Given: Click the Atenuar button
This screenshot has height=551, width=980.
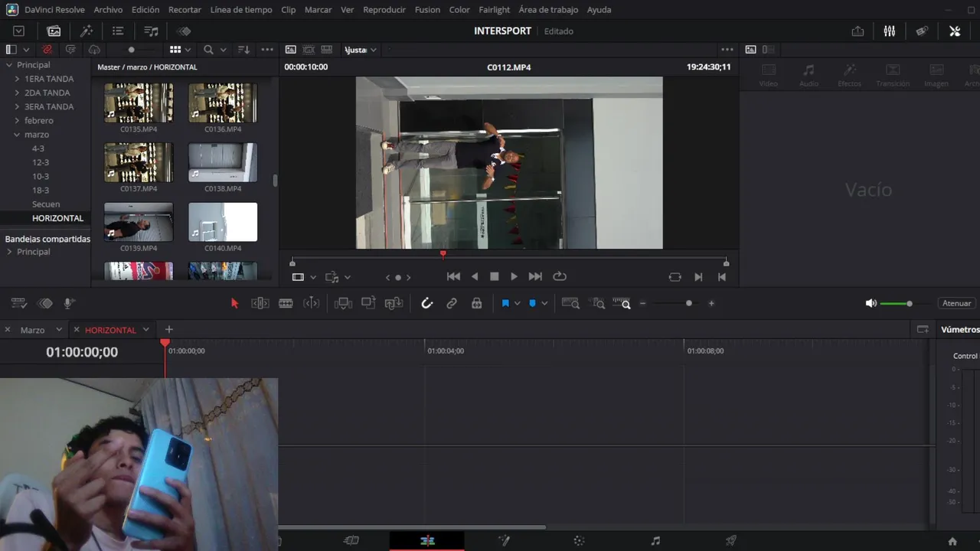Looking at the screenshot, I should [x=956, y=304].
